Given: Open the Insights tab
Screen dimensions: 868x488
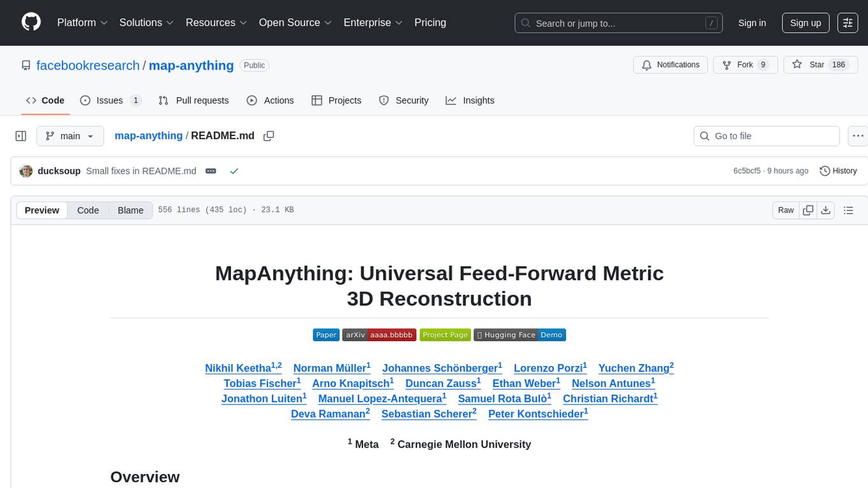Looking at the screenshot, I should [x=470, y=100].
